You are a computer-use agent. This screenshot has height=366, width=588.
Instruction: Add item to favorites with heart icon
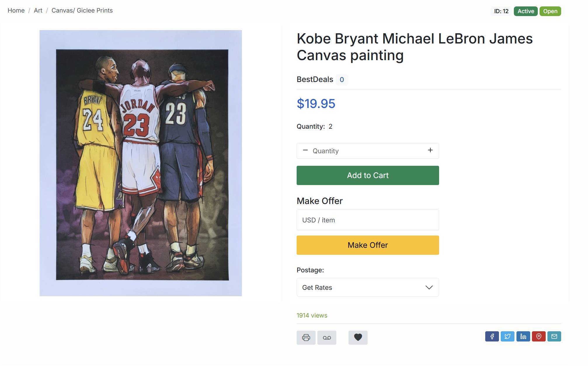(x=358, y=338)
